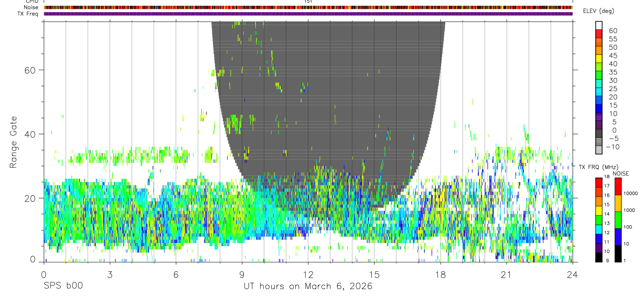This screenshot has height=297, width=644.
Task: Click the '55' label on ELEV legend
Action: point(613,39)
